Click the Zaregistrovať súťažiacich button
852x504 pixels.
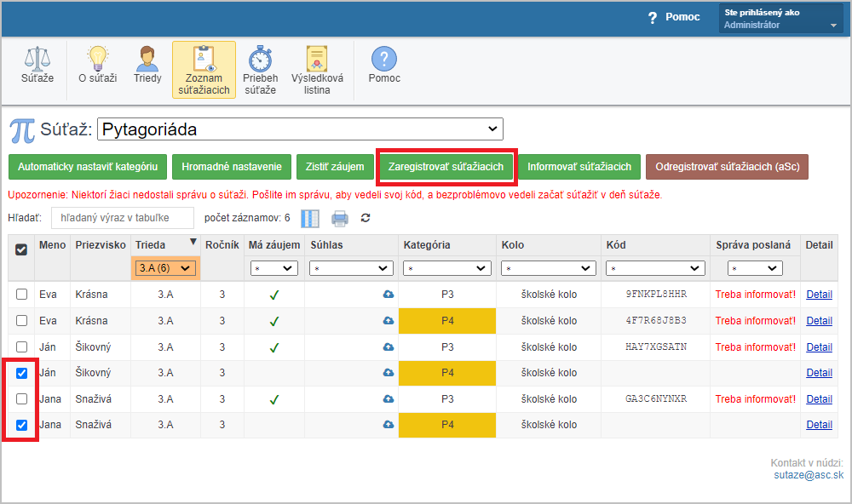(446, 167)
